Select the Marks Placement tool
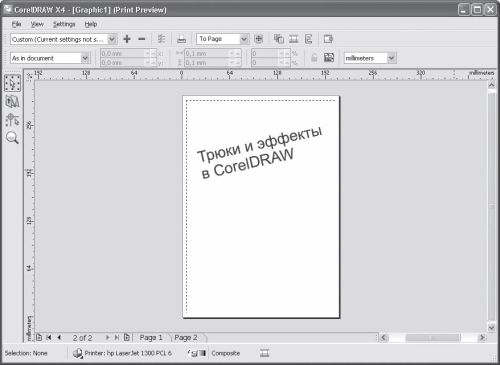 [12, 120]
